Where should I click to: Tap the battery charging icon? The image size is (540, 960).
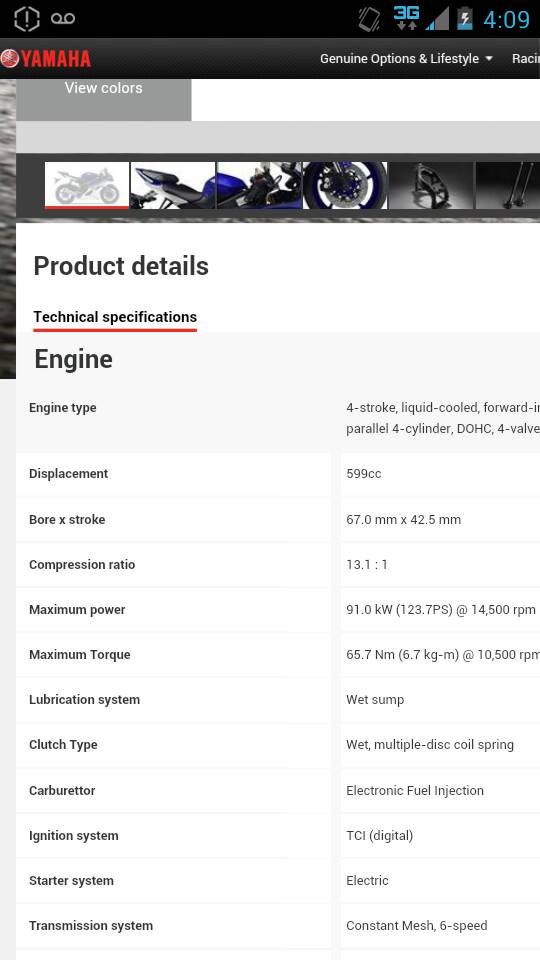click(x=465, y=18)
